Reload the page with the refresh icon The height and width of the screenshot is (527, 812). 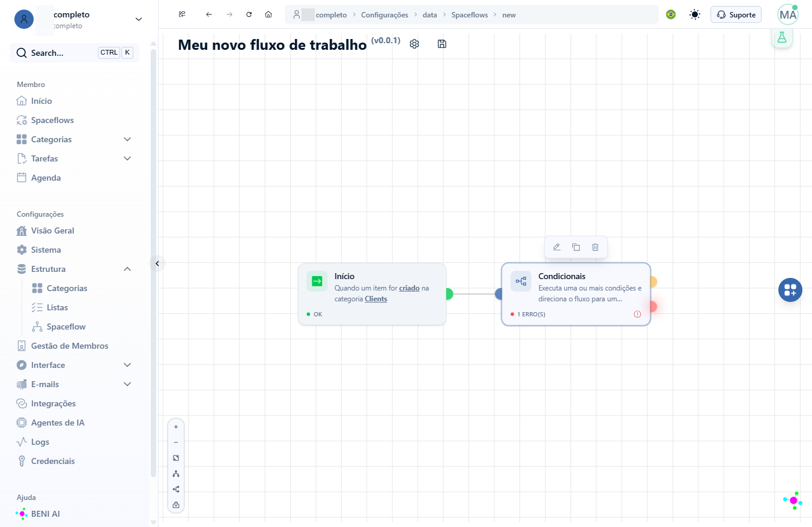[249, 14]
